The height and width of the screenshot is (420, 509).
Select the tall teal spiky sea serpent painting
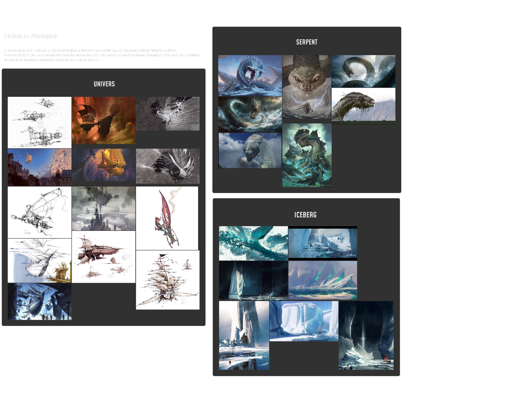307,155
